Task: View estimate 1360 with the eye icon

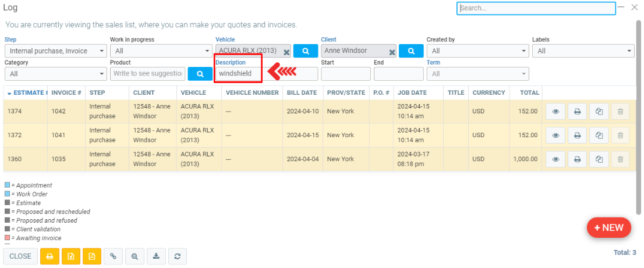Action: (x=555, y=159)
